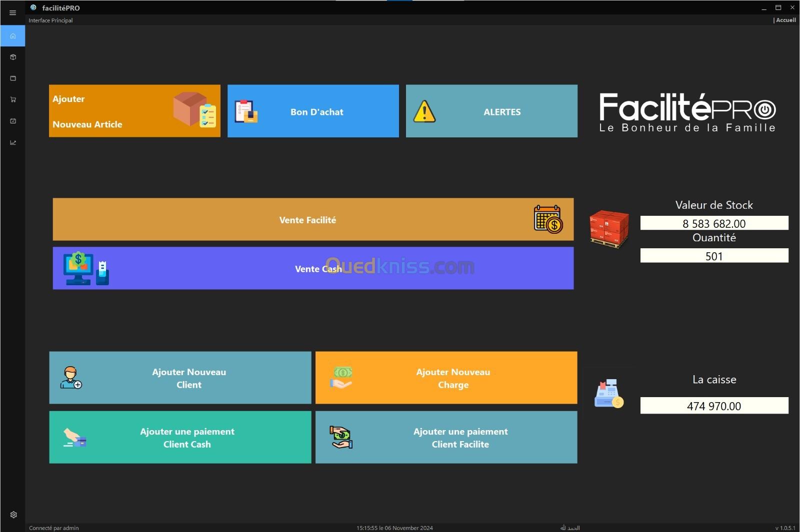Screen dimensions: 800x532
Task: Open Bon D'achat
Action: [x=313, y=111]
